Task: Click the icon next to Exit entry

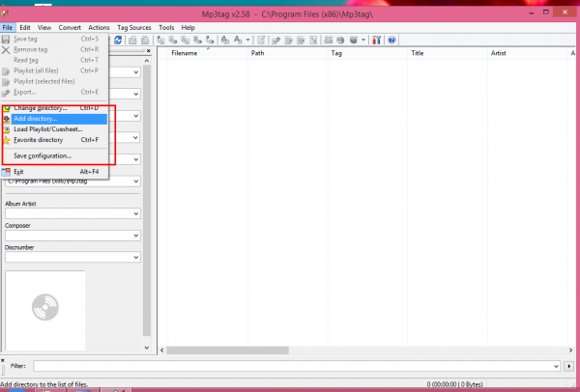Action: (x=7, y=171)
